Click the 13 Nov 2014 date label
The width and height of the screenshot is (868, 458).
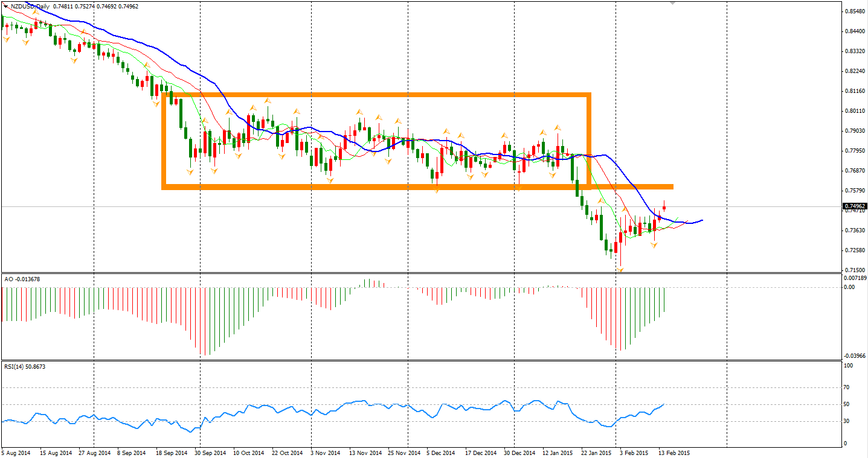tap(365, 452)
